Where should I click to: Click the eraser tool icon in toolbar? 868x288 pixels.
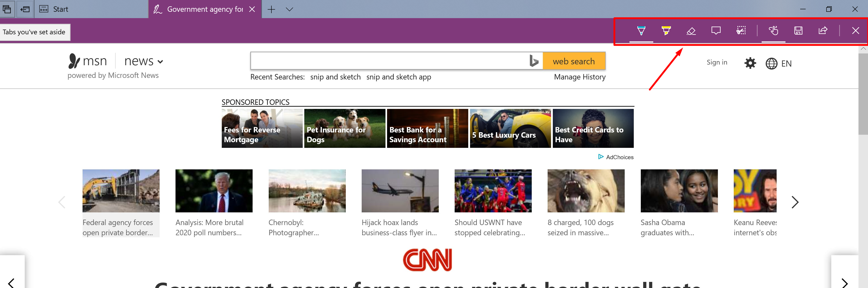(691, 31)
